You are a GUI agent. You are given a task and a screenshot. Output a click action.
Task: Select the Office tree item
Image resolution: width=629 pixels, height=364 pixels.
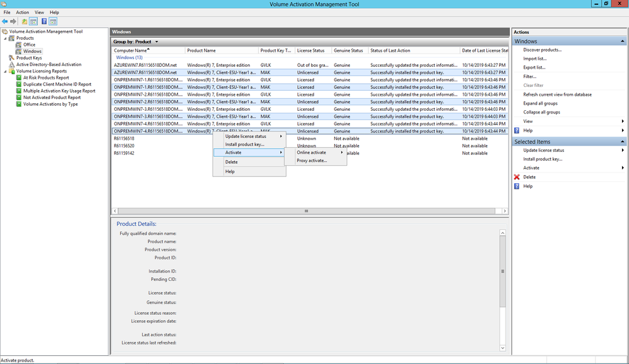(29, 45)
